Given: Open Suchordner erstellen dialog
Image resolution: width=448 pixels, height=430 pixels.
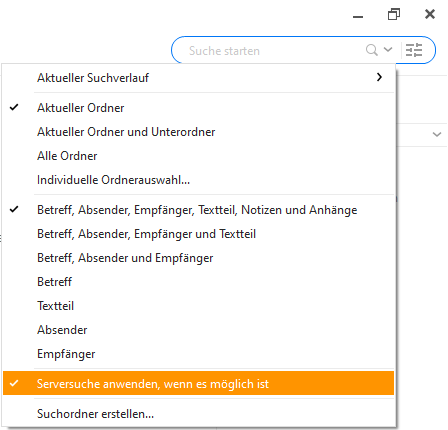Looking at the screenshot, I should 198,414.
